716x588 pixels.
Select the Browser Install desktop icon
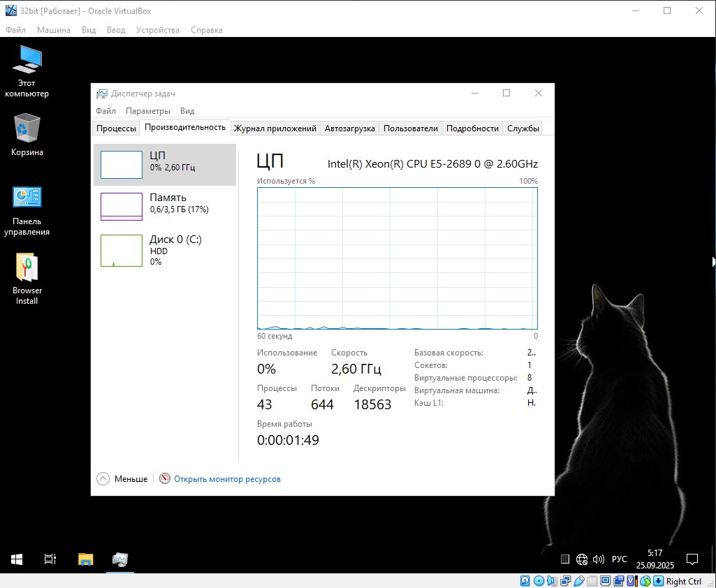27,279
